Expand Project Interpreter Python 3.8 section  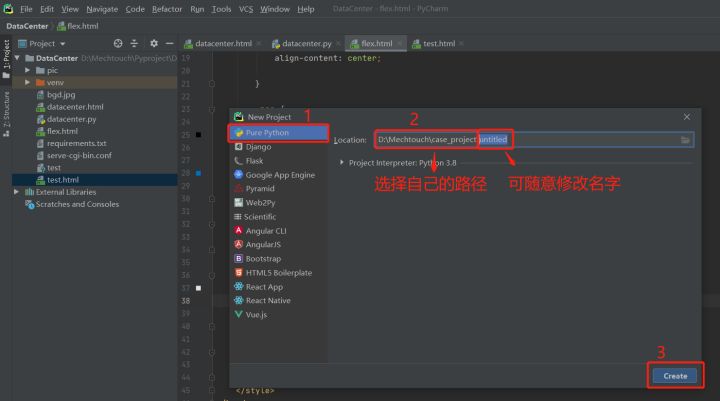coord(342,163)
